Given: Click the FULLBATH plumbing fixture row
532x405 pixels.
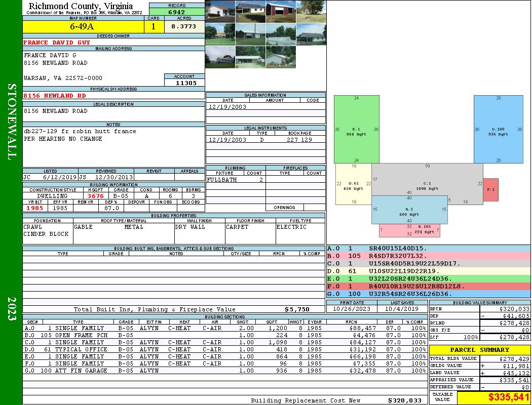Looking at the screenshot, I should click(x=235, y=180).
